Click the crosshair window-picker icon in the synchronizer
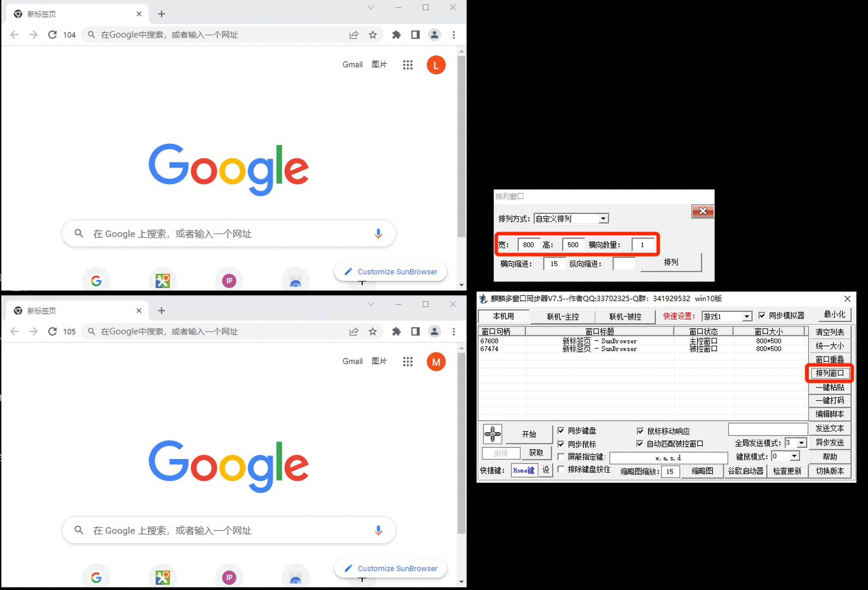 point(493,434)
